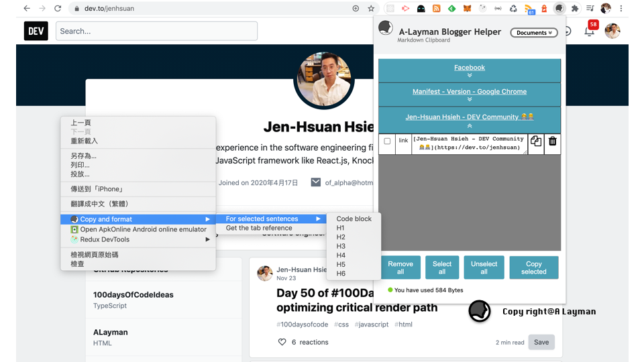Open the MetaMask fox extension icon
Image resolution: width=644 pixels, height=362 pixels.
pyautogui.click(x=467, y=8)
